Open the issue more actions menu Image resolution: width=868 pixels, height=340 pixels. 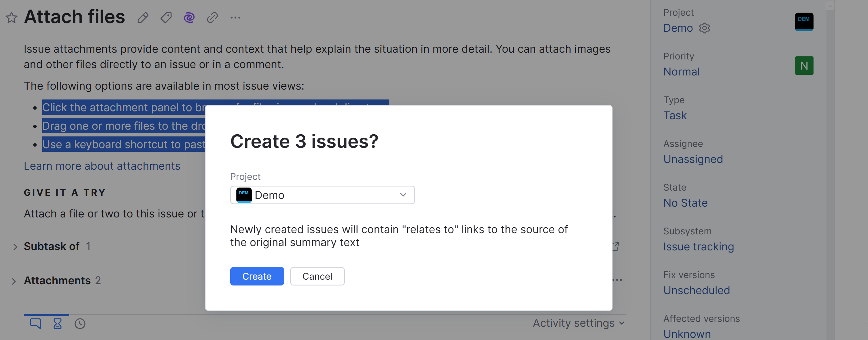[235, 18]
